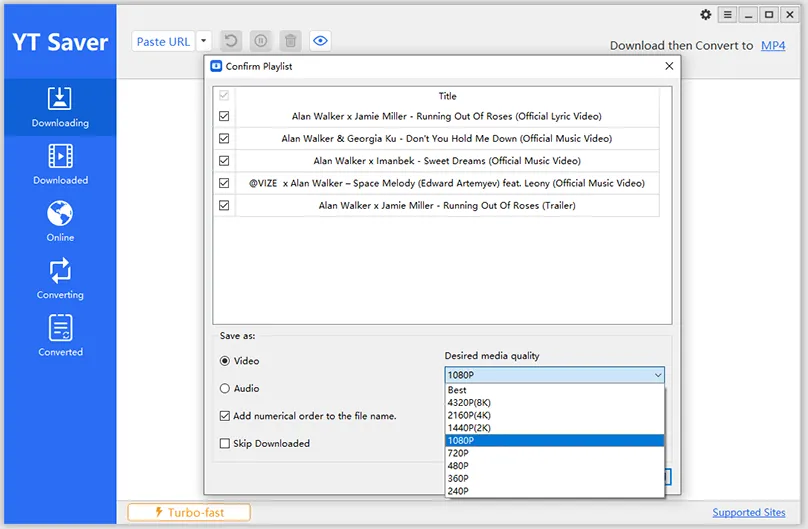Viewport: 808px width, 529px height.
Task: Choose 480P quality option
Action: 554,466
